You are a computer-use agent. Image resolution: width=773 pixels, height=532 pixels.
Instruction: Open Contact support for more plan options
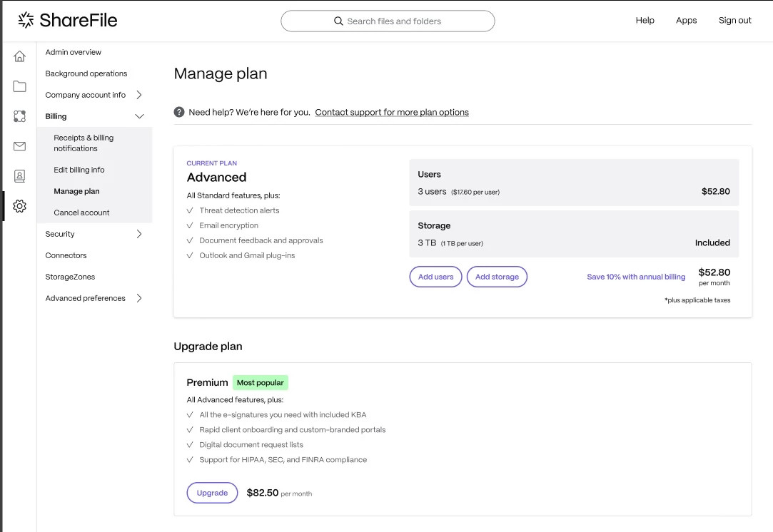[392, 112]
